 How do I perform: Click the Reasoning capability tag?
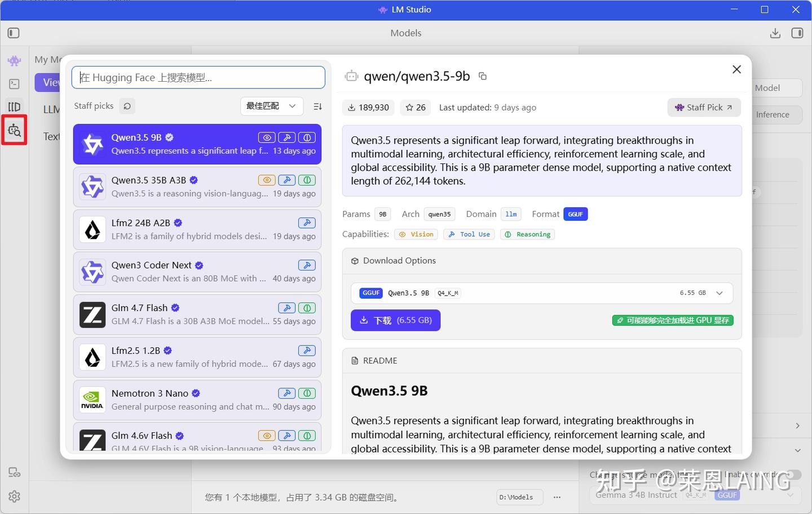coord(527,234)
